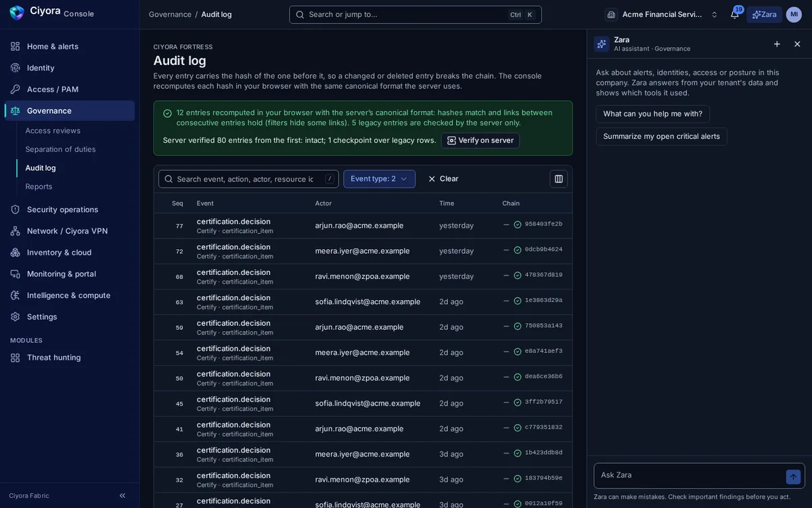The height and width of the screenshot is (508, 812).
Task: Click the Verify on server button
Action: click(x=480, y=140)
